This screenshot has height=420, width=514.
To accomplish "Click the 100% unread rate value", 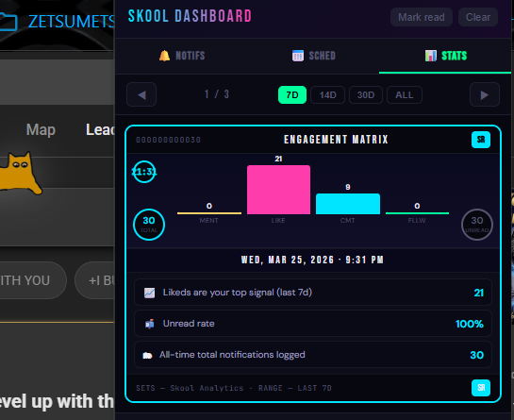I will pyautogui.click(x=470, y=324).
